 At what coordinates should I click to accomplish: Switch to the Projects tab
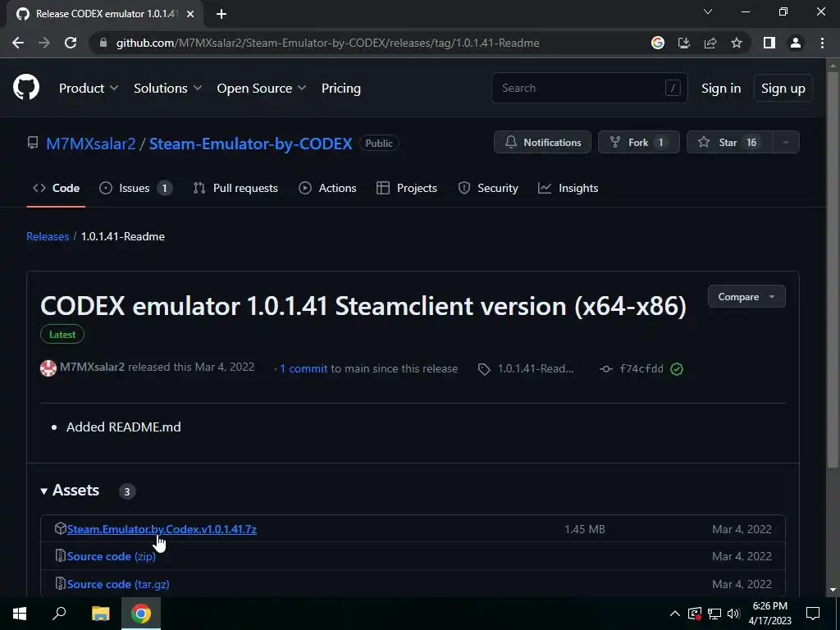407,188
